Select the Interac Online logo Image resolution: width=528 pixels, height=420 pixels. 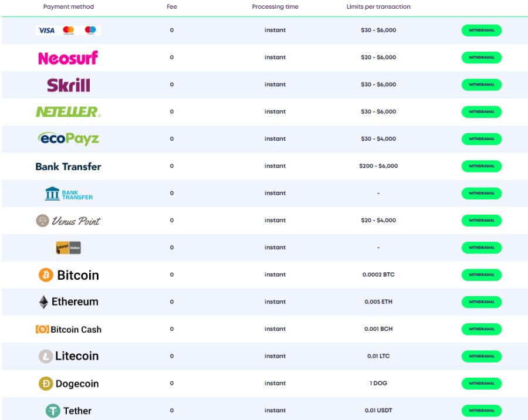(x=68, y=248)
